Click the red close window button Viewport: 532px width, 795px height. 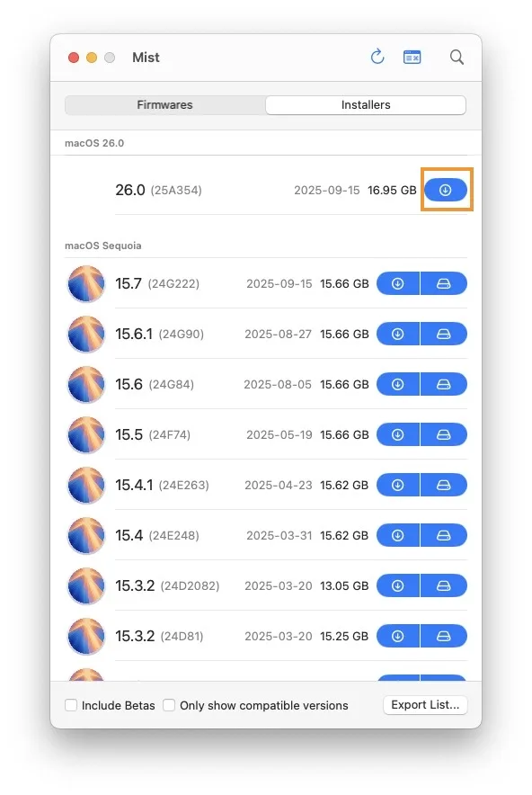coord(74,58)
